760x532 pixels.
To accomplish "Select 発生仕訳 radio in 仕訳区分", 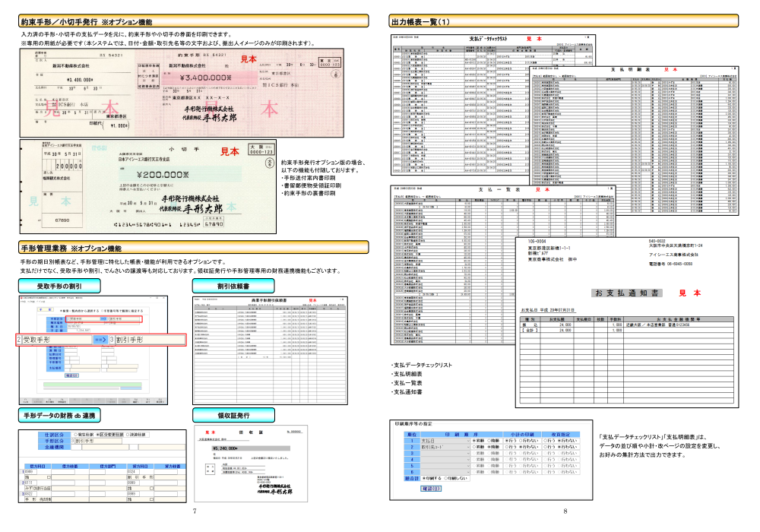I will point(84,435).
